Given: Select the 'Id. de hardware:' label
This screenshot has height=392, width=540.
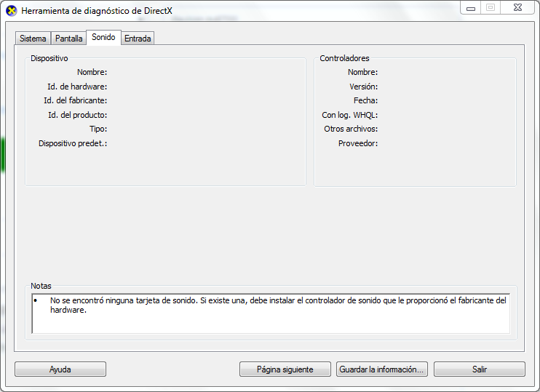Looking at the screenshot, I should (77, 87).
